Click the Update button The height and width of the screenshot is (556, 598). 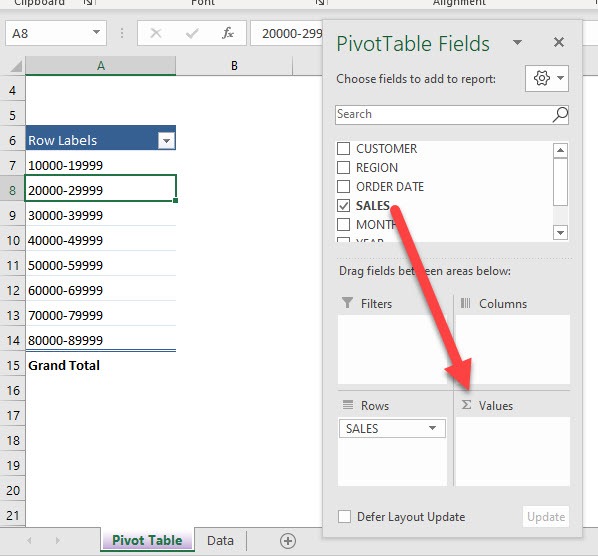point(546,517)
